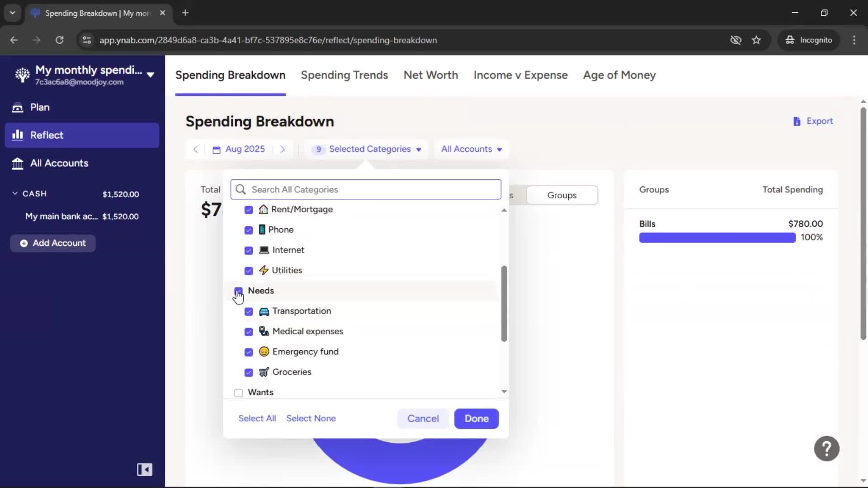This screenshot has width=868, height=488.
Task: Click the Bills spending progress bar
Action: (717, 238)
